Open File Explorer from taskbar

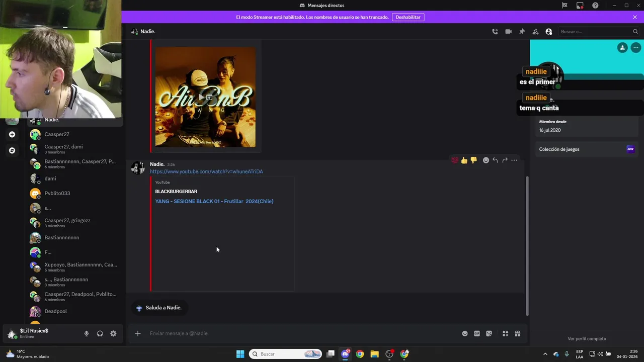(x=374, y=354)
